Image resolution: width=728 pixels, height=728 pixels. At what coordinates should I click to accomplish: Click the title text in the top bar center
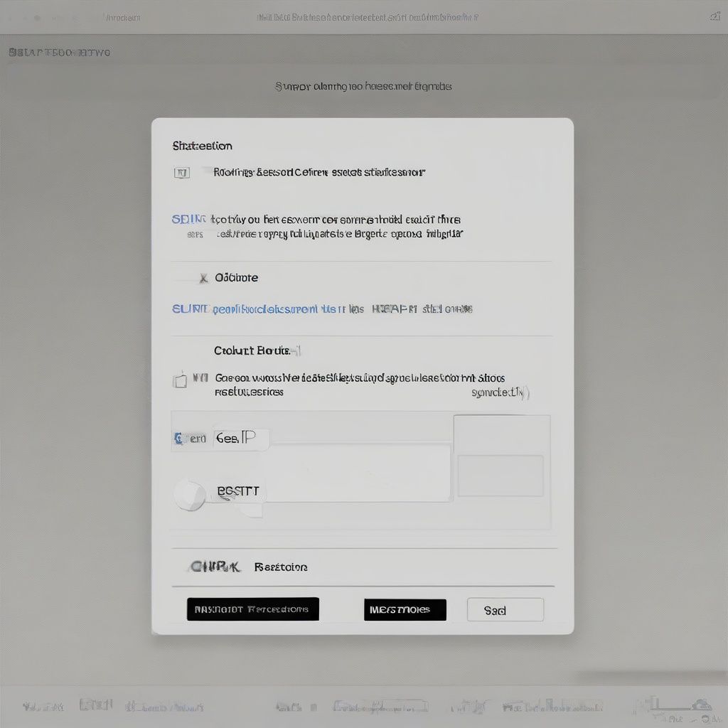[367, 17]
